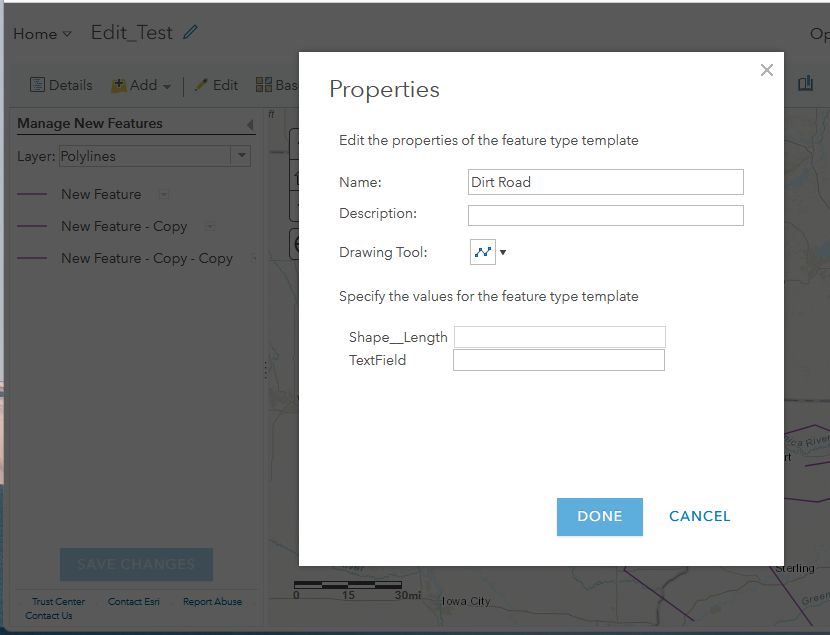The width and height of the screenshot is (830, 635).
Task: Open the Contact Esri link
Action: click(133, 601)
